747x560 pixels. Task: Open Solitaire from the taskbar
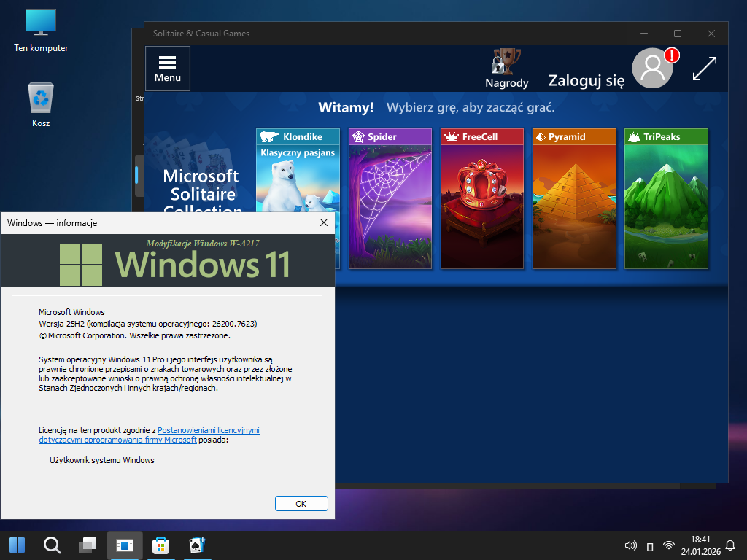point(196,545)
